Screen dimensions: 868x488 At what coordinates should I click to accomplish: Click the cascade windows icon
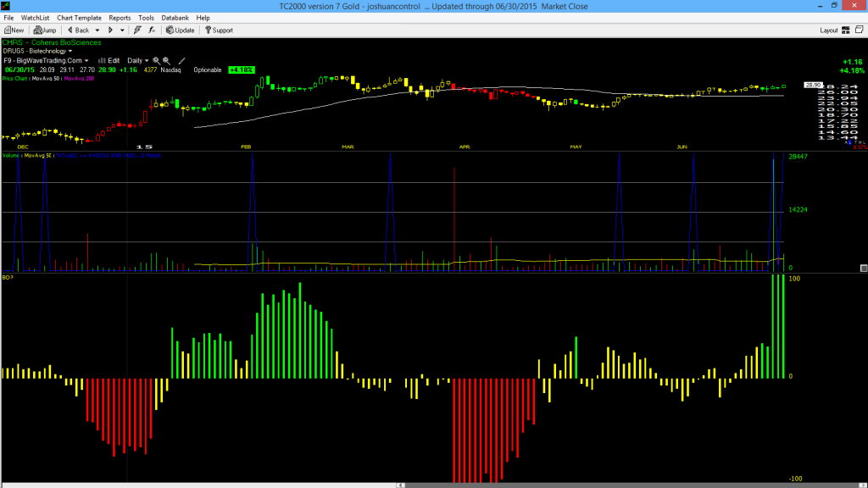click(860, 30)
